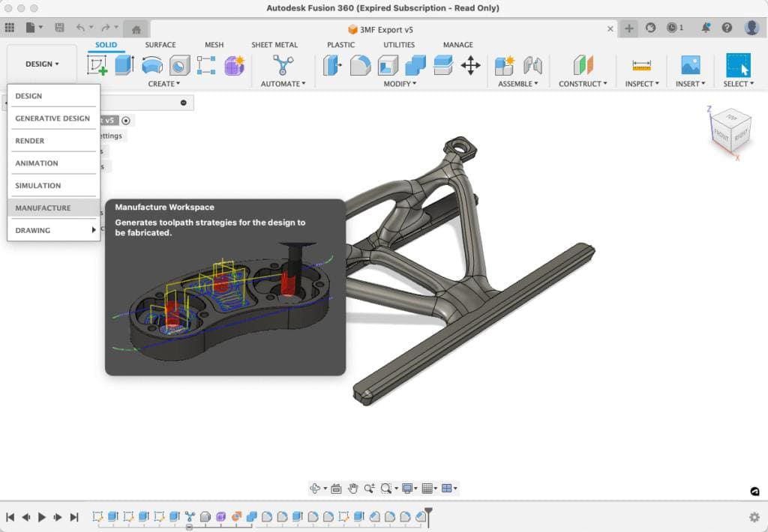Screen dimensions: 768x532
Task: Open the DRAWING submenu
Action: coord(53,231)
